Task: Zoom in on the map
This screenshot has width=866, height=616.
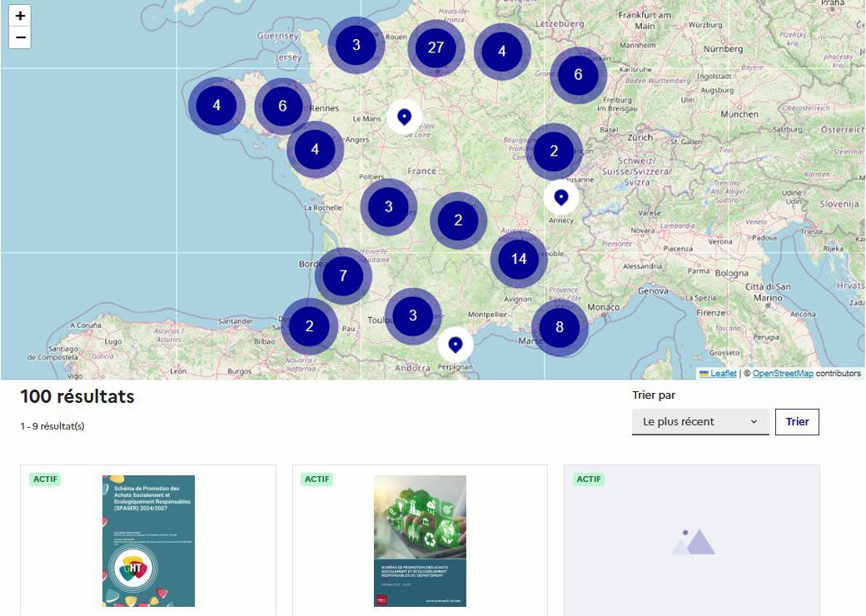Action: (20, 16)
